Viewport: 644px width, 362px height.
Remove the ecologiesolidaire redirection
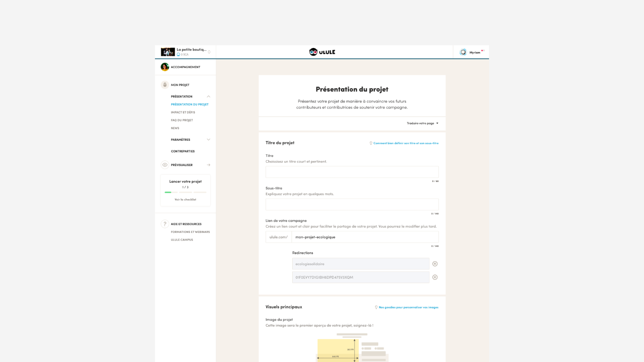[435, 264]
